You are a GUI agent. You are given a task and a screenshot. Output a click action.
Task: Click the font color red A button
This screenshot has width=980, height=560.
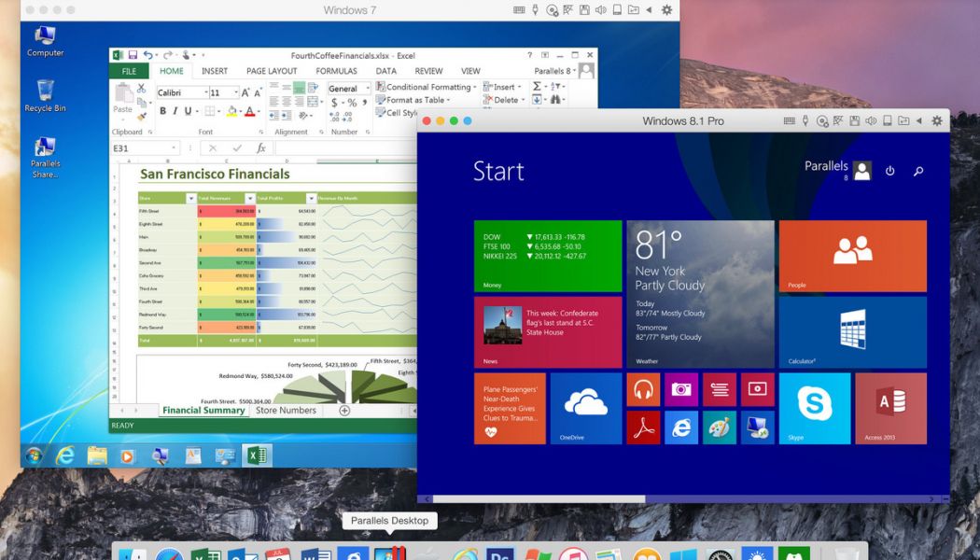pyautogui.click(x=249, y=111)
